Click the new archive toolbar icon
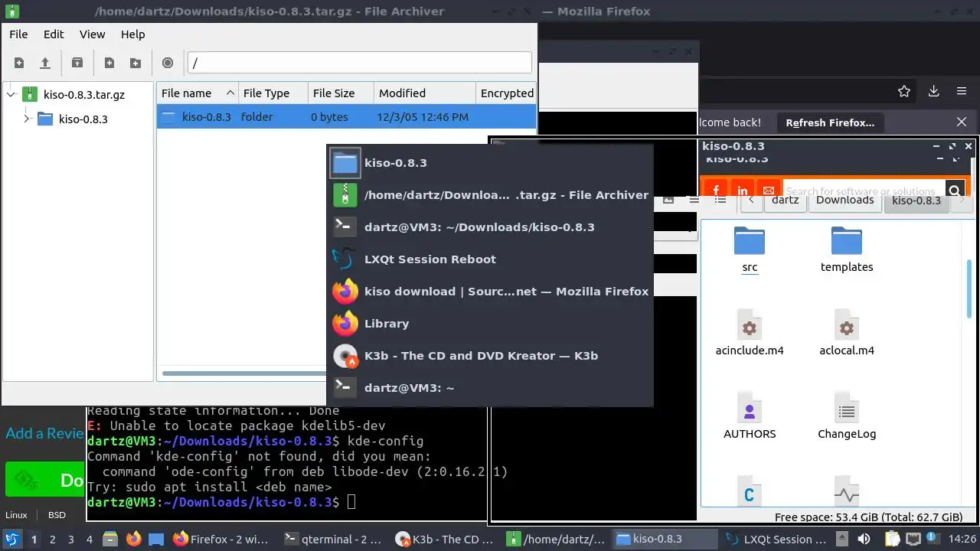980x551 pixels. (x=19, y=63)
